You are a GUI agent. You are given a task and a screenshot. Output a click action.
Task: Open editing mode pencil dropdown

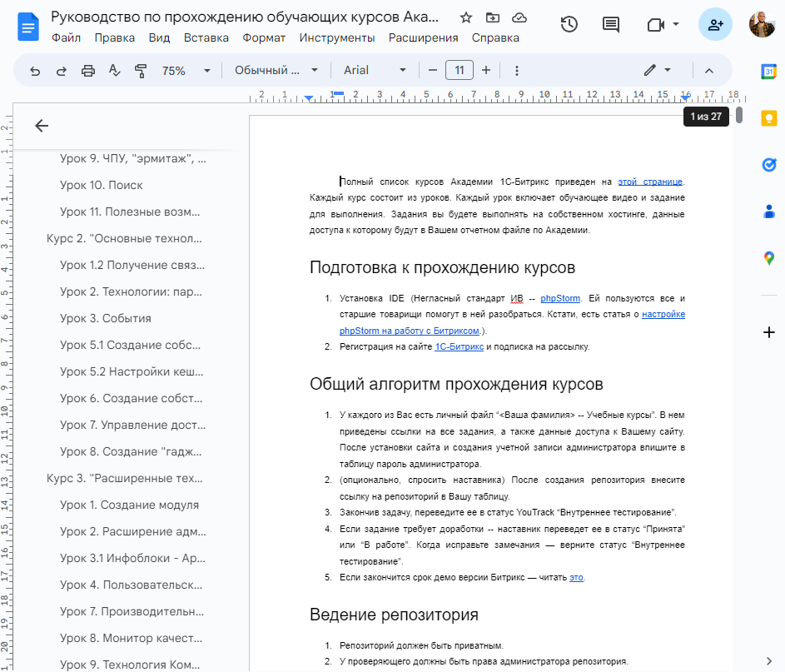point(657,71)
